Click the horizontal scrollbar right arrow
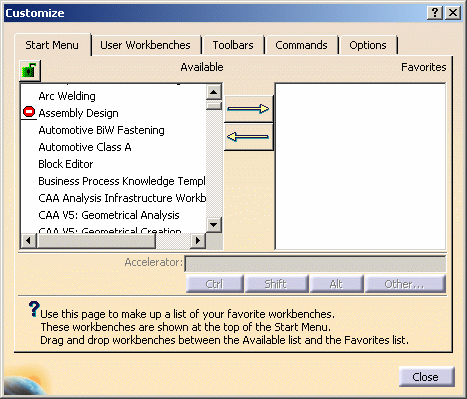 point(198,240)
